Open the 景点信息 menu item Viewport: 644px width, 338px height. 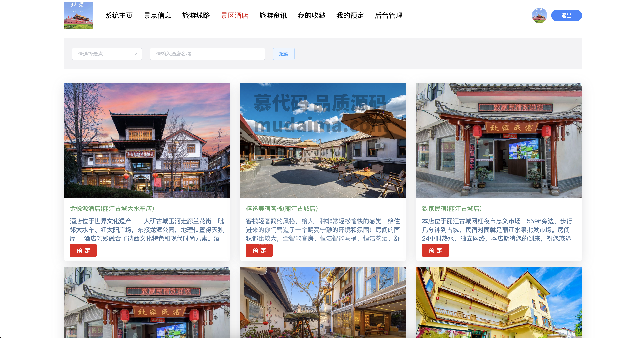(x=157, y=15)
